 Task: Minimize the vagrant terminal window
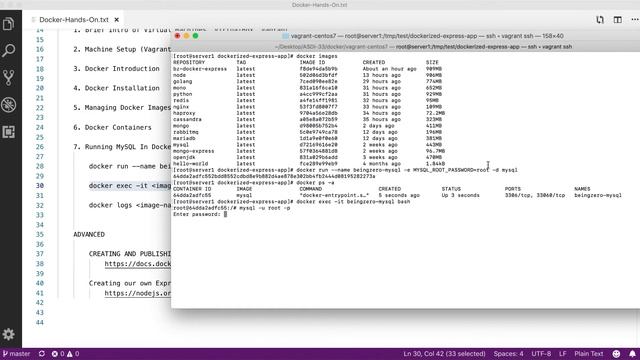pos(187,36)
